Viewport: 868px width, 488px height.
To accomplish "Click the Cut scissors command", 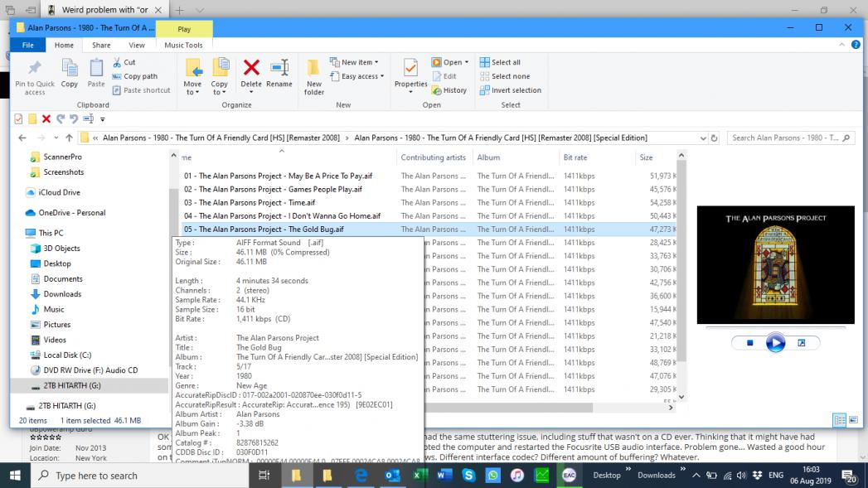I will coord(124,62).
